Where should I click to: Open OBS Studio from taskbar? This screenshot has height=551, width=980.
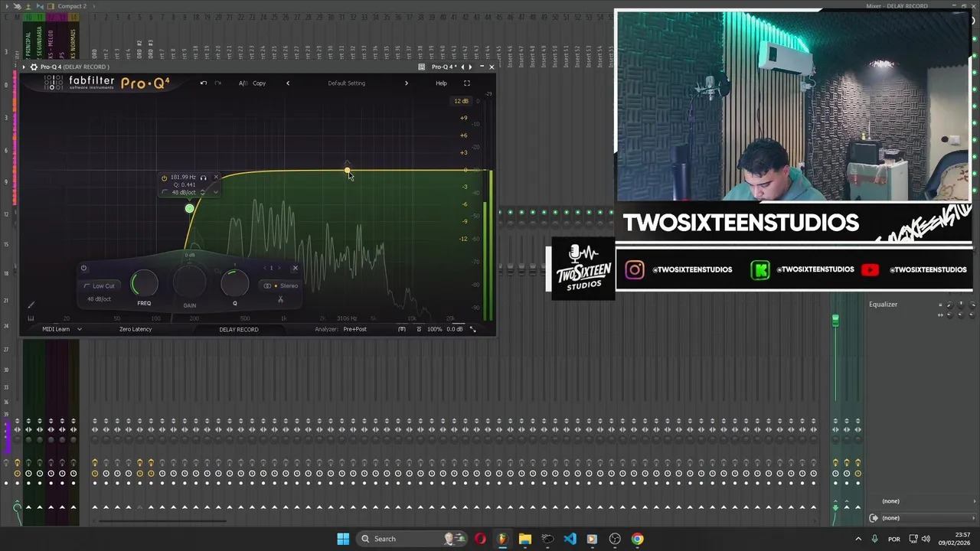tap(615, 539)
